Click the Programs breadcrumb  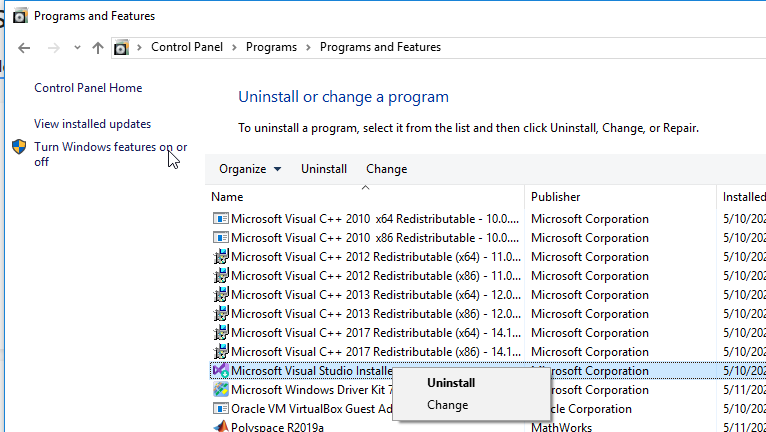tap(271, 47)
